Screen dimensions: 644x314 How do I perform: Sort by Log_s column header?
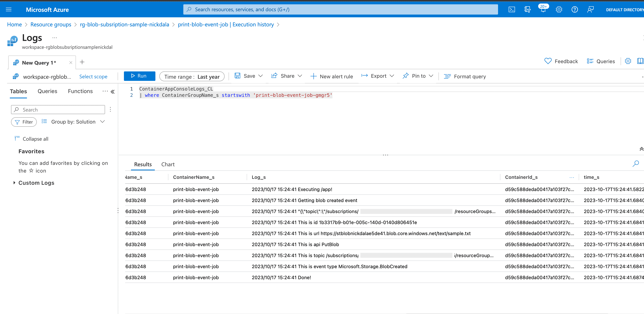[258, 177]
